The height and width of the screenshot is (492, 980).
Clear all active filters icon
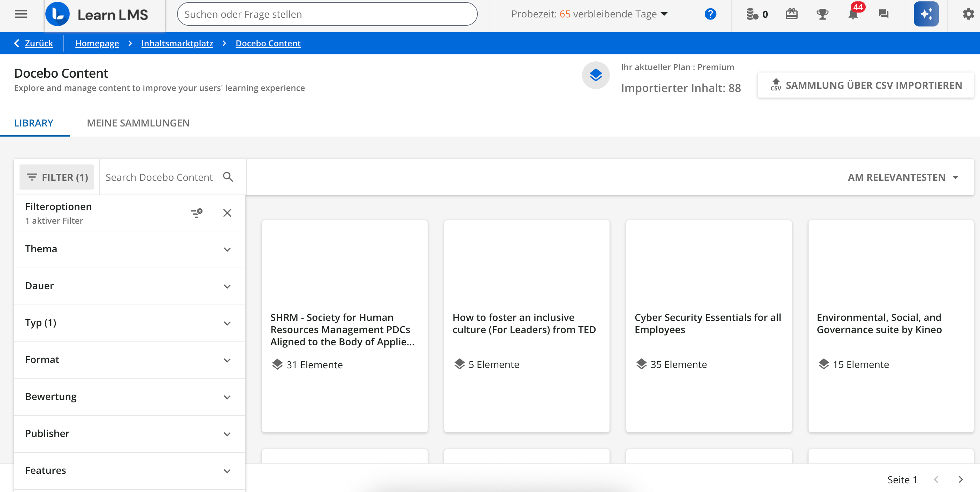(x=196, y=213)
